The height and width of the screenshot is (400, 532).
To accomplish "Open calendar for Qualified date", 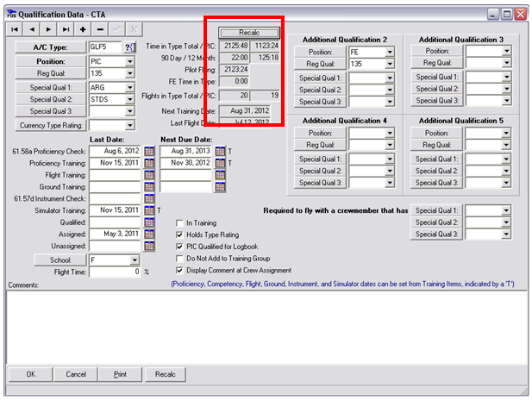I will point(149,222).
